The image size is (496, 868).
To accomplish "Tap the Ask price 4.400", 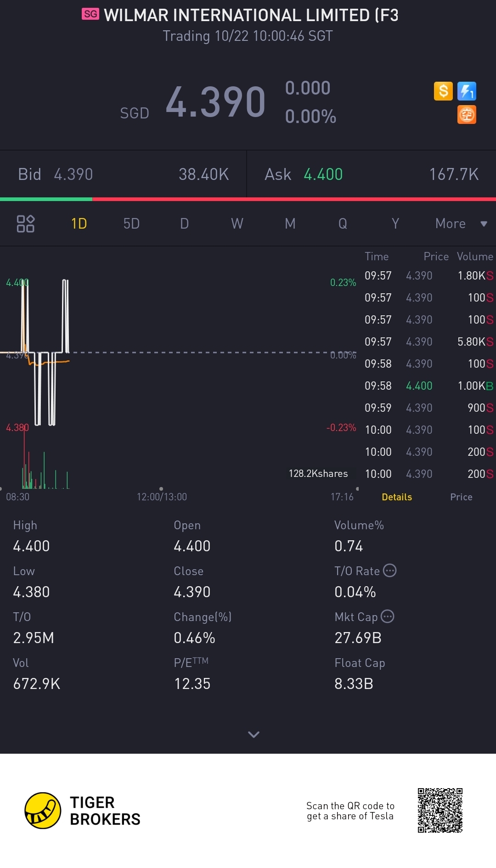I will point(323,174).
